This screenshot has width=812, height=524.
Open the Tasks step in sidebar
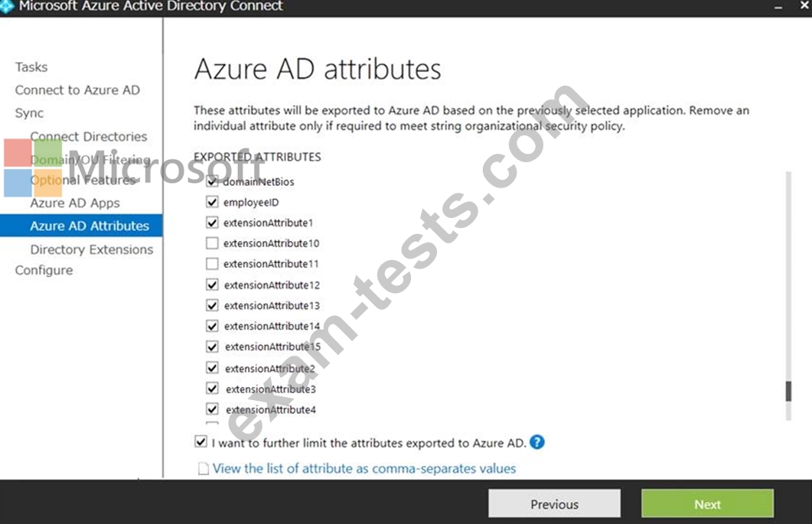31,67
